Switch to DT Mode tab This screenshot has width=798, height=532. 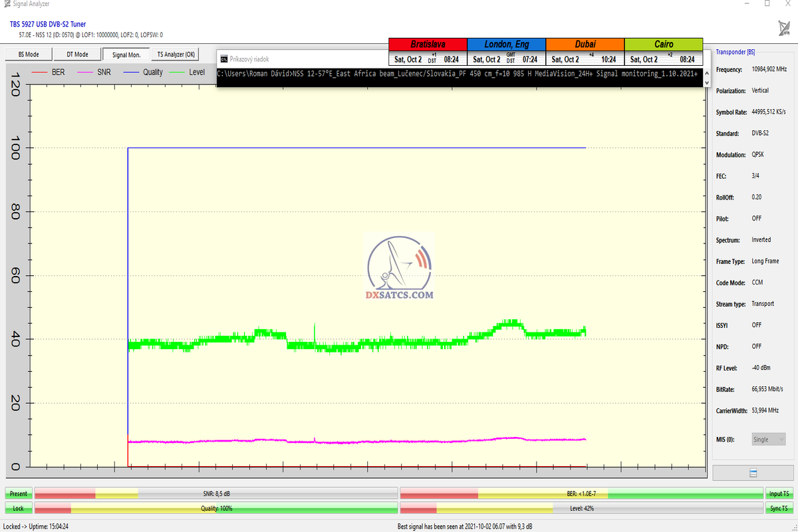tap(77, 55)
